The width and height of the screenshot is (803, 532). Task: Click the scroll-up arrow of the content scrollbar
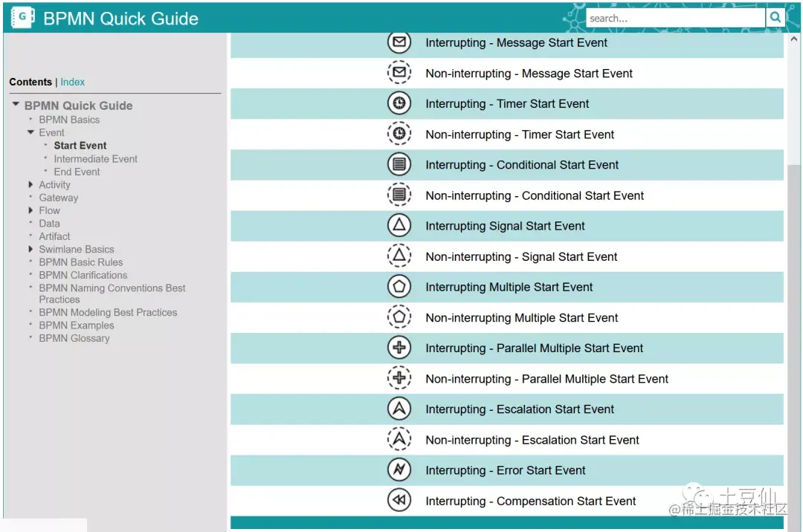(x=794, y=39)
